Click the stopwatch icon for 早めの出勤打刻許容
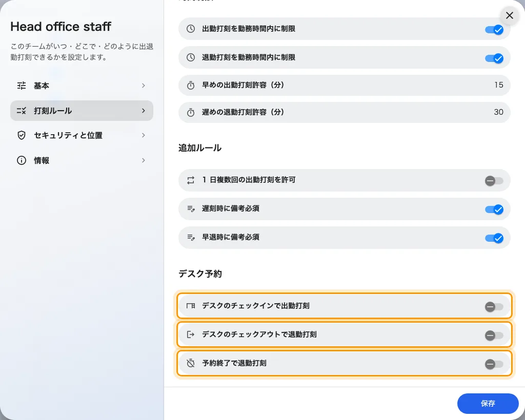 [191, 85]
